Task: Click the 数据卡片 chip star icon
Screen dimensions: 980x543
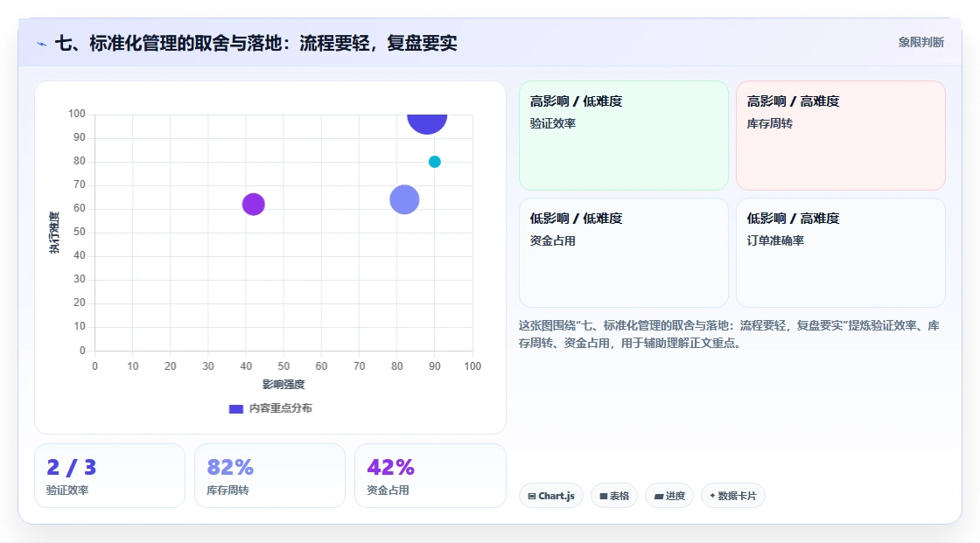Action: [712, 496]
